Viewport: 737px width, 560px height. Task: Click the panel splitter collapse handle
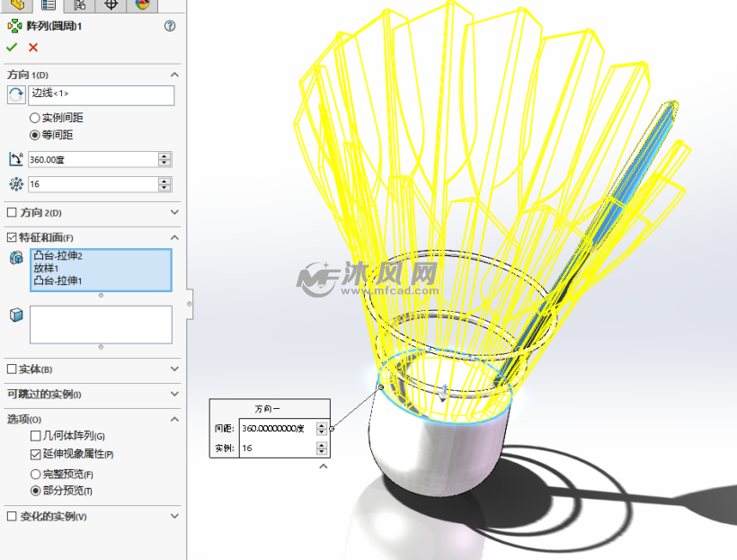click(x=190, y=304)
